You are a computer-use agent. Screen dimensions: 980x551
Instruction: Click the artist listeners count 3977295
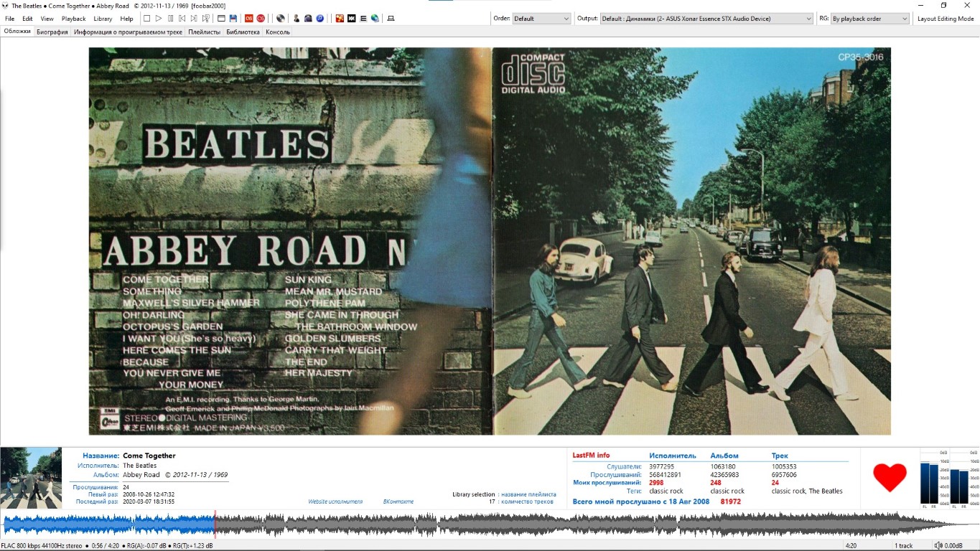click(661, 466)
